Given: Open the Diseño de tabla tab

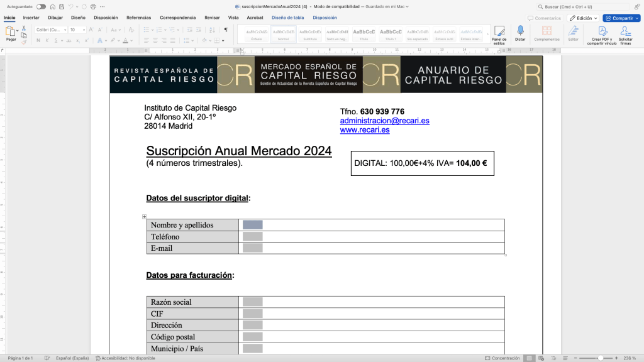Looking at the screenshot, I should pos(287,18).
